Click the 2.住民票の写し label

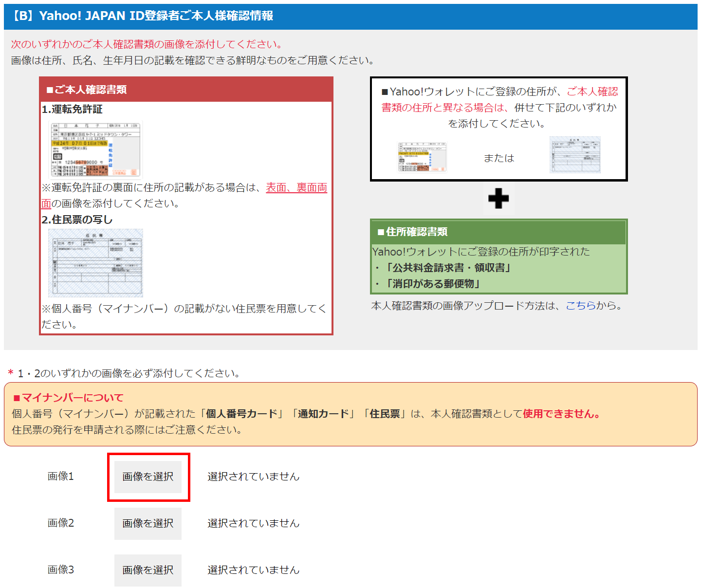pyautogui.click(x=77, y=220)
